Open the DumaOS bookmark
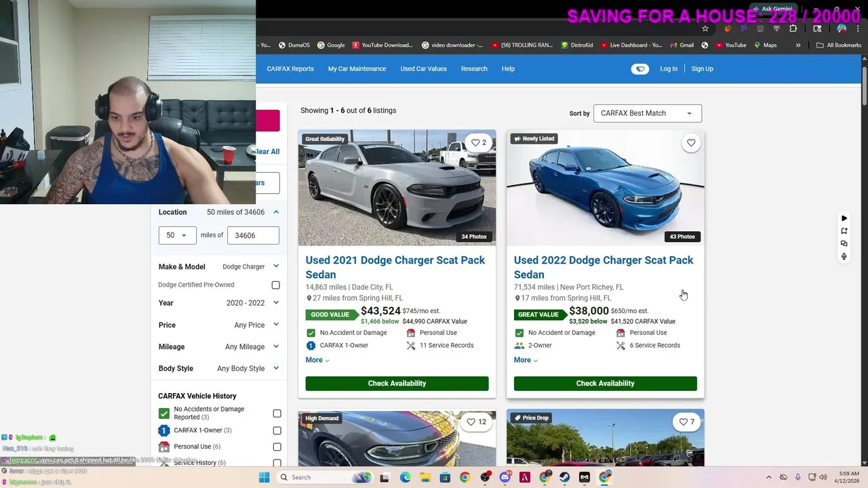Viewport: 868px width, 488px height. tap(294, 45)
